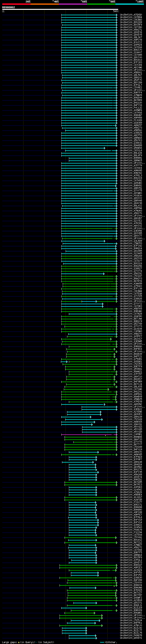Select the UniRef100_Q10D34 label
This screenshot has width=146, height=644.
click(x=131, y=329)
